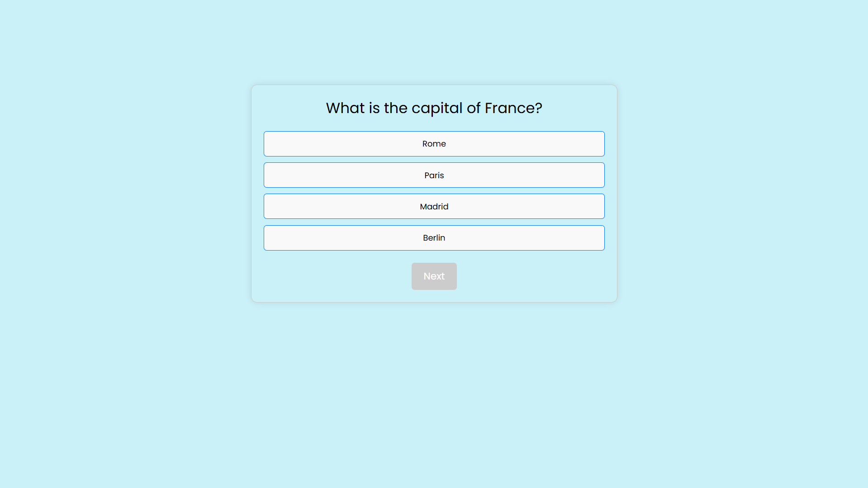868x488 pixels.
Task: Choose the Italian capital answer option
Action: (x=434, y=144)
